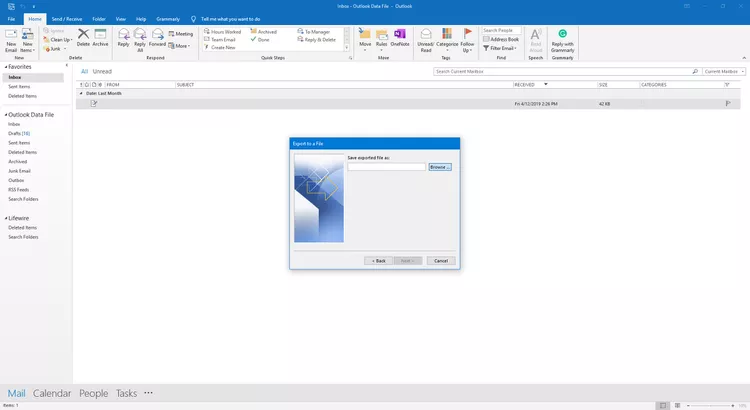750x410 pixels.
Task: Open the Address Book
Action: (501, 39)
